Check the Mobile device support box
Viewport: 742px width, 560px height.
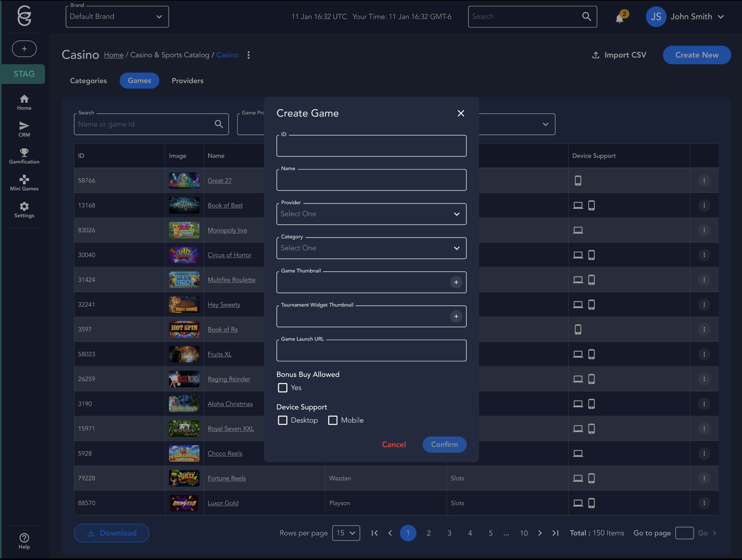333,420
